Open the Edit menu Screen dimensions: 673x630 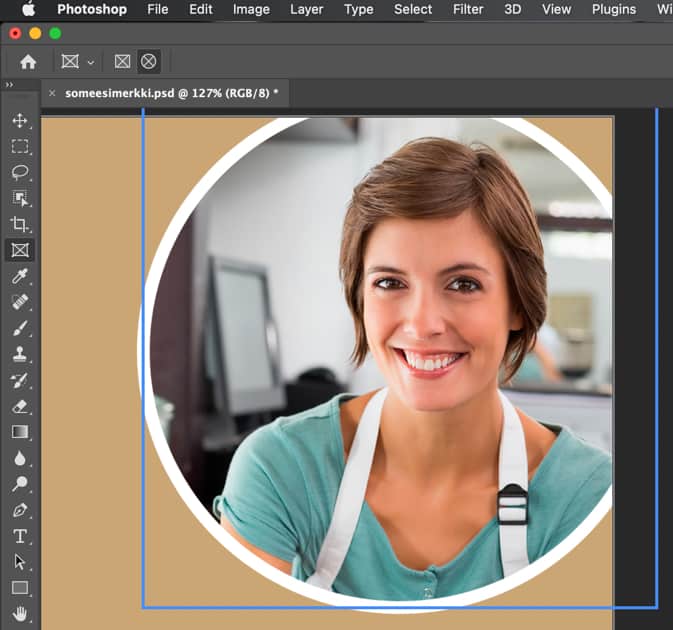pyautogui.click(x=201, y=9)
